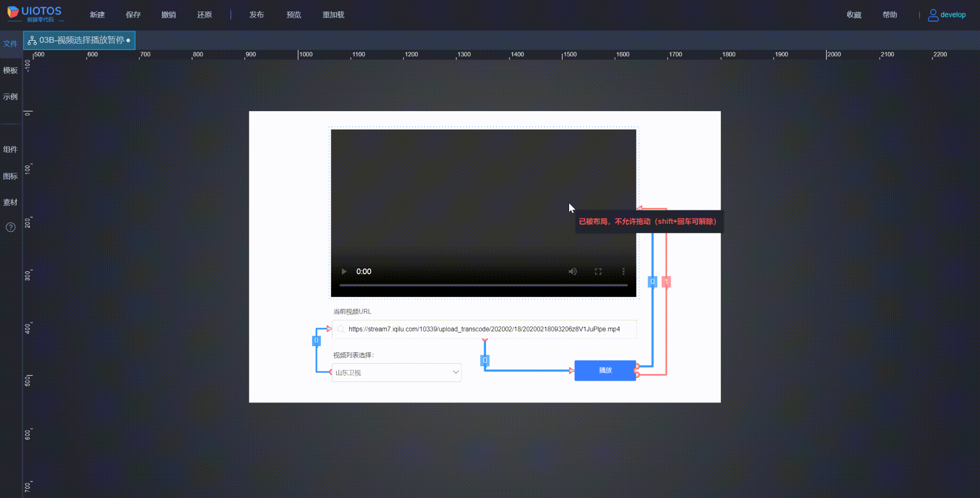Expand the 模板 templates panel

(10, 70)
